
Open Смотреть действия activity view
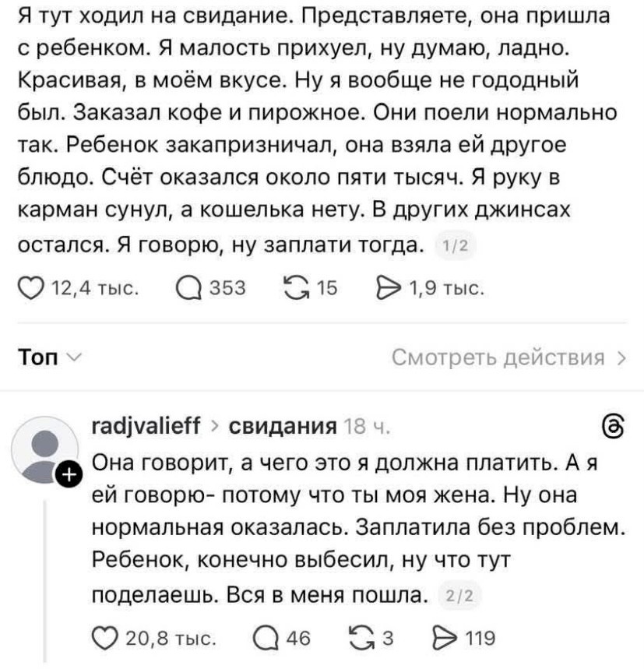click(509, 358)
